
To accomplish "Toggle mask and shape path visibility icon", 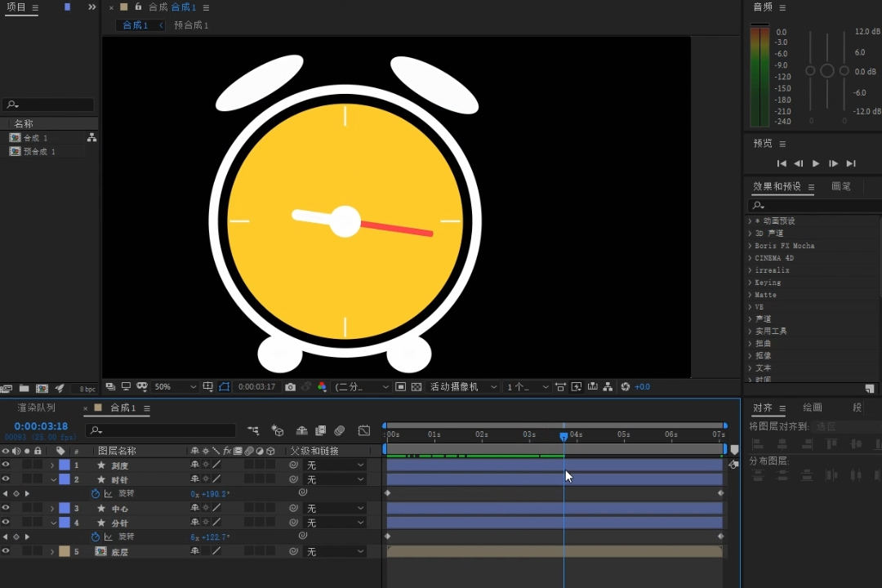I will pyautogui.click(x=224, y=387).
